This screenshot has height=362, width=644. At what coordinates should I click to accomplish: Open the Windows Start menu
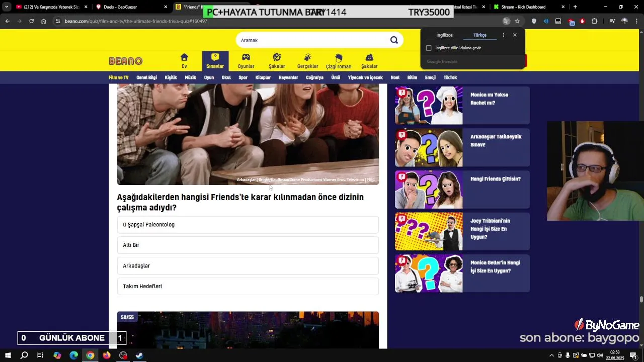point(8,355)
